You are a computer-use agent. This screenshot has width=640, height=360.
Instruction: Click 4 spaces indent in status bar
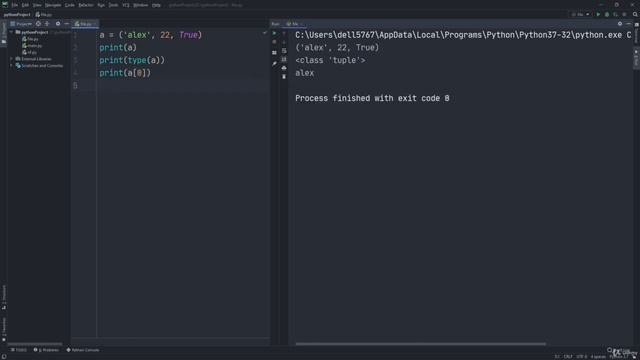(x=598, y=356)
